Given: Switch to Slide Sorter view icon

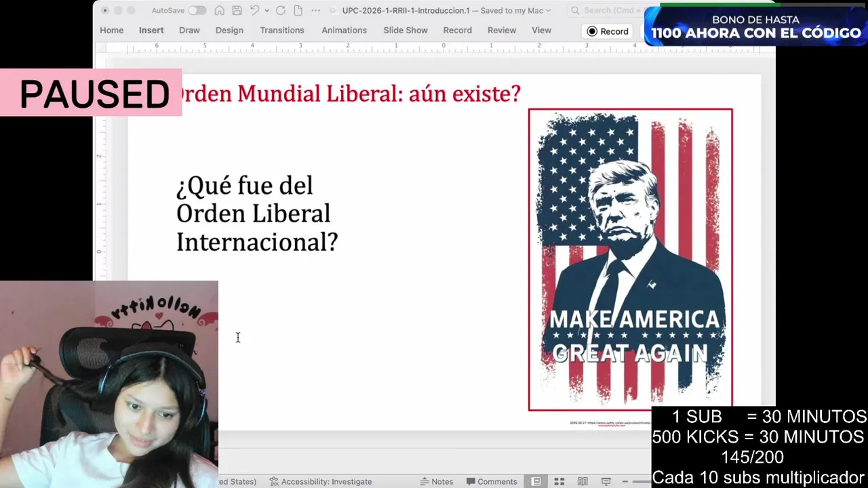Looking at the screenshot, I should tap(559, 481).
